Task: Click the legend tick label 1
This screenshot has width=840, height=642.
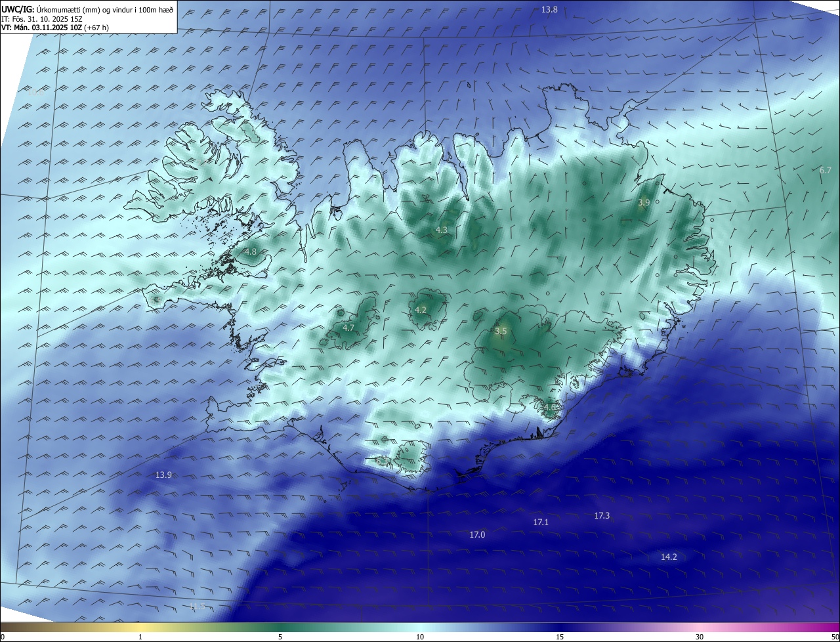Action: [x=140, y=637]
